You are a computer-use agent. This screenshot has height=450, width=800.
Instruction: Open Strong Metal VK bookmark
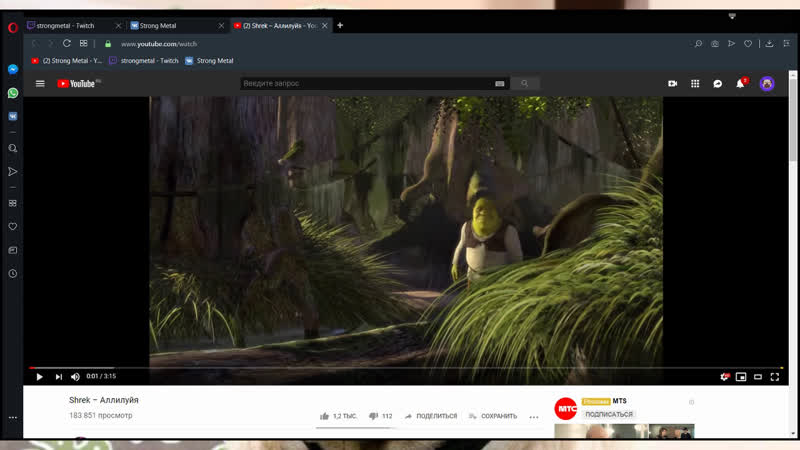pyautogui.click(x=210, y=61)
